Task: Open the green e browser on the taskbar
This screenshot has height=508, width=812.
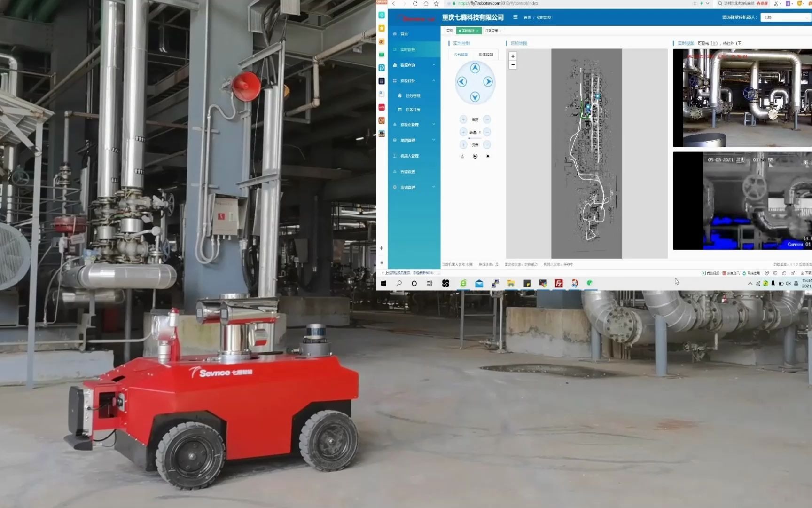Action: pos(463,283)
